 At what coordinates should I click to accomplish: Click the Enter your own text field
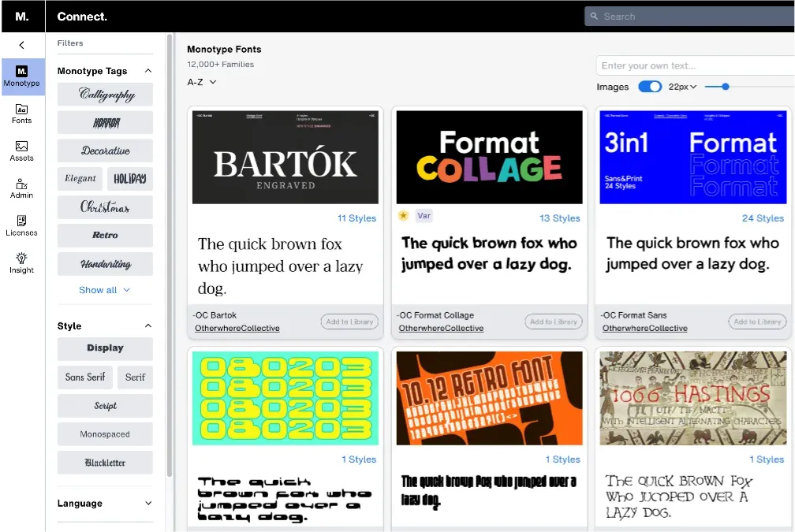tap(696, 65)
